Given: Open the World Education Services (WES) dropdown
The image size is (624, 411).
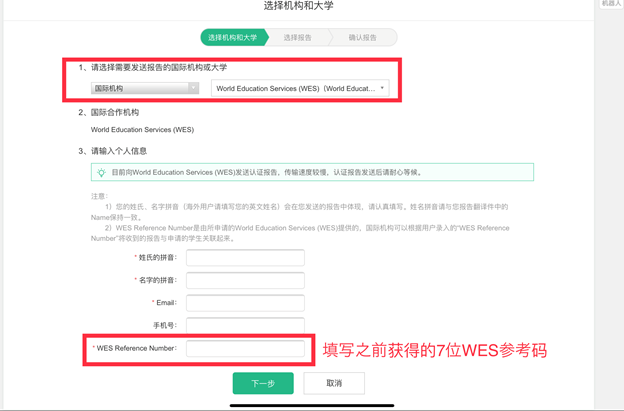Looking at the screenshot, I should tap(300, 88).
